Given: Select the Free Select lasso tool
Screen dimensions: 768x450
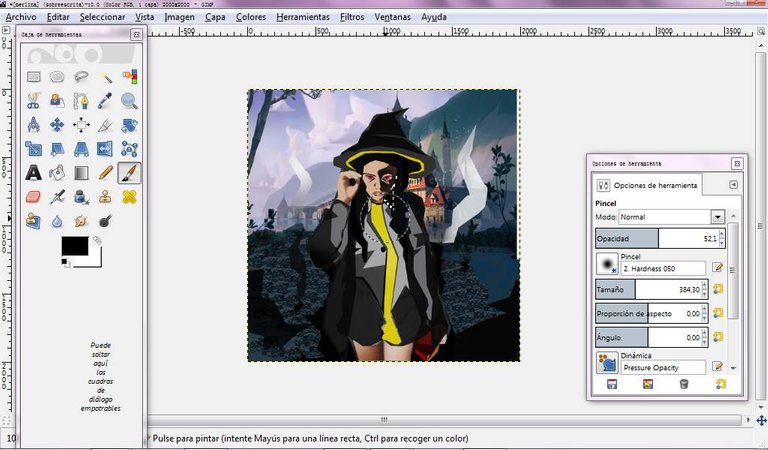Looking at the screenshot, I should click(81, 77).
